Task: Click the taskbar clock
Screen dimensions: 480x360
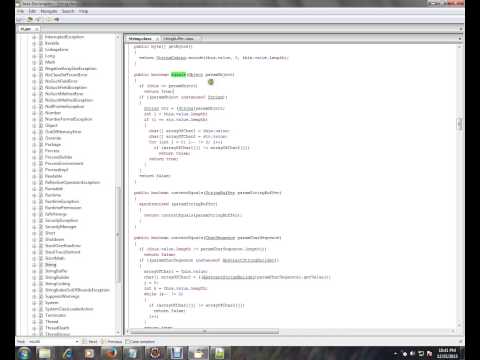Action: click(447, 353)
